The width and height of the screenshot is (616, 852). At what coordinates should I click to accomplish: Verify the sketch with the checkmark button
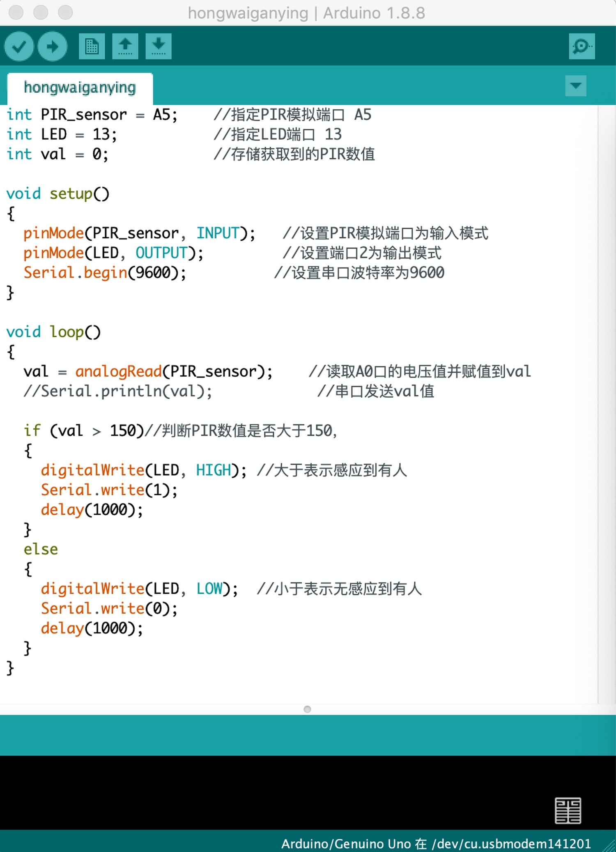click(x=19, y=46)
